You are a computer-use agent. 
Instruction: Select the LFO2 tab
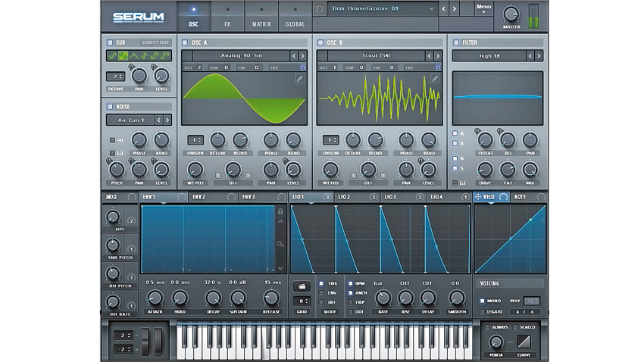pos(358,197)
